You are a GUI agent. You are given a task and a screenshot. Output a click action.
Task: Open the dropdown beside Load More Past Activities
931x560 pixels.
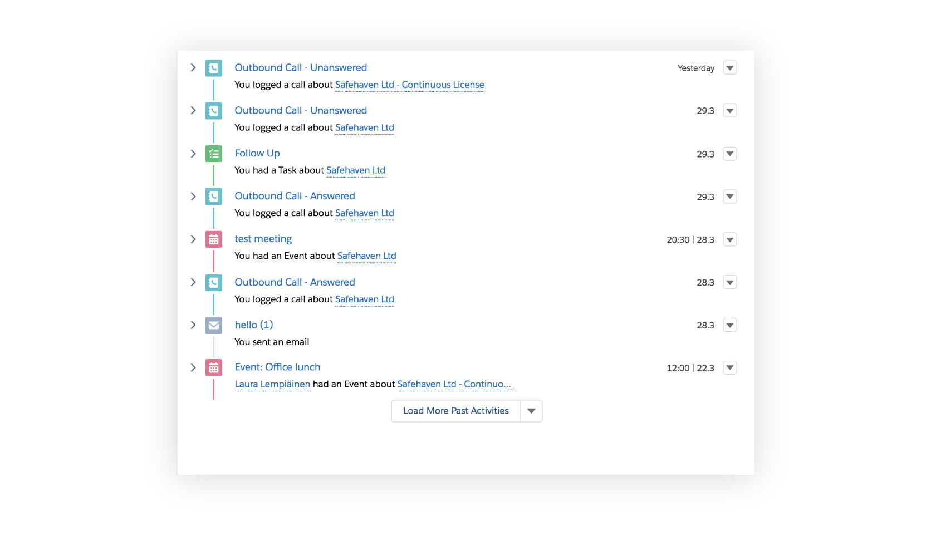531,411
